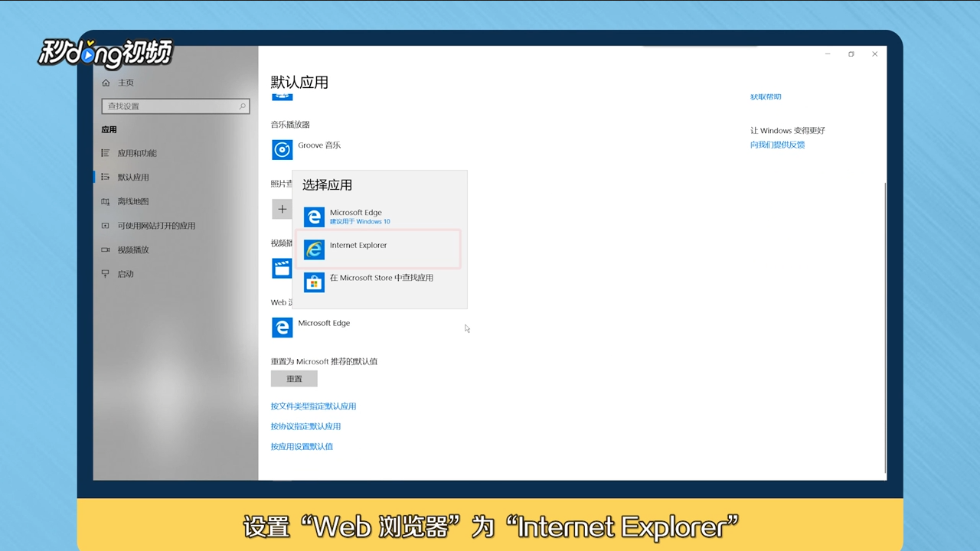Maximize the Settings window
The width and height of the screenshot is (980, 551).
pyautogui.click(x=851, y=54)
